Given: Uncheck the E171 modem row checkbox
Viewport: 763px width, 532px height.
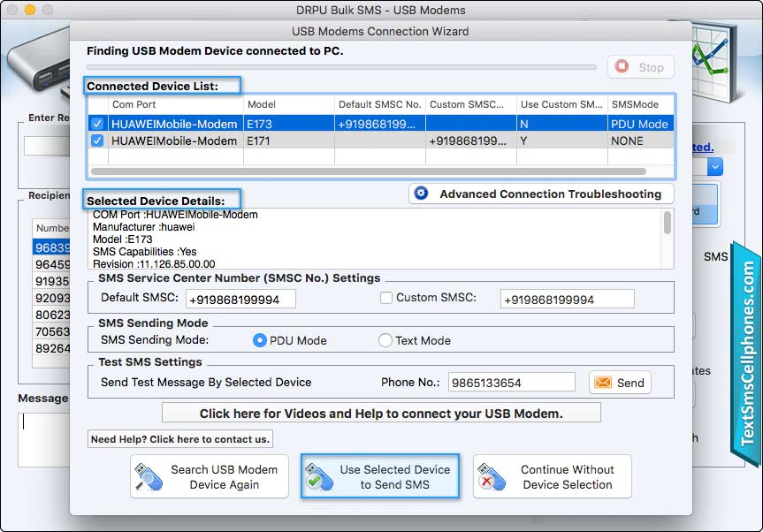Looking at the screenshot, I should point(97,141).
